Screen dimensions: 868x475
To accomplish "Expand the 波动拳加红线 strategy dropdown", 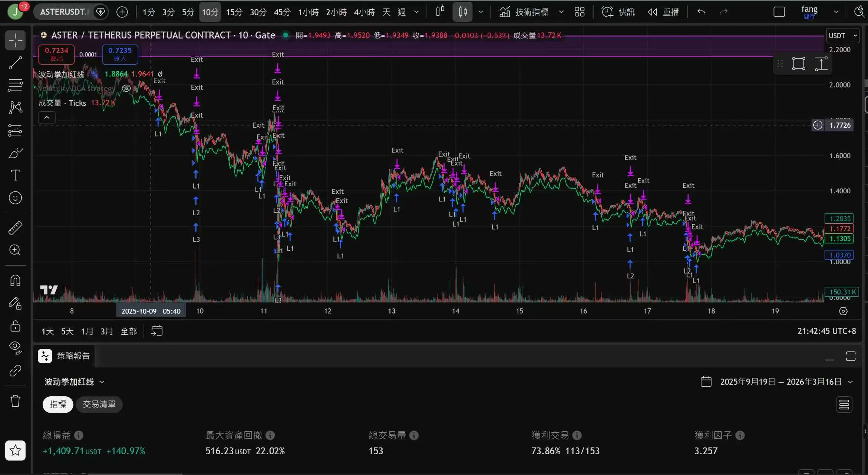I will pos(74,382).
